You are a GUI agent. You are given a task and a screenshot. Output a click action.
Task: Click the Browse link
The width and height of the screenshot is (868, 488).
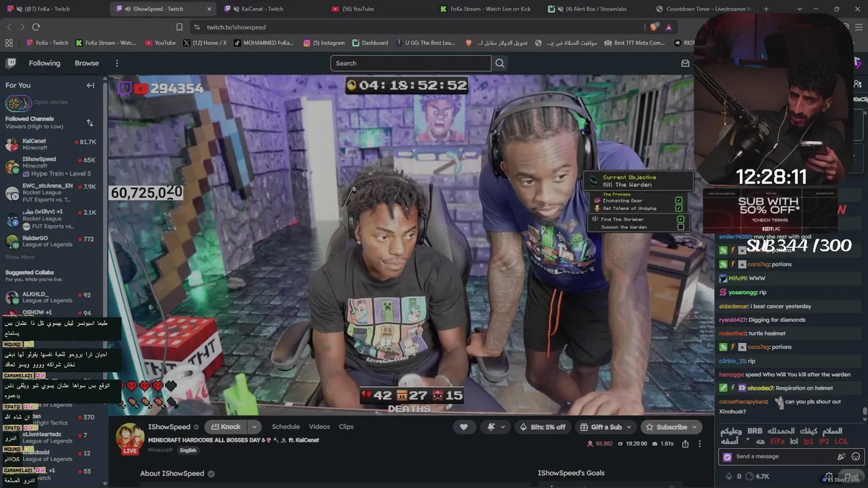pyautogui.click(x=87, y=63)
